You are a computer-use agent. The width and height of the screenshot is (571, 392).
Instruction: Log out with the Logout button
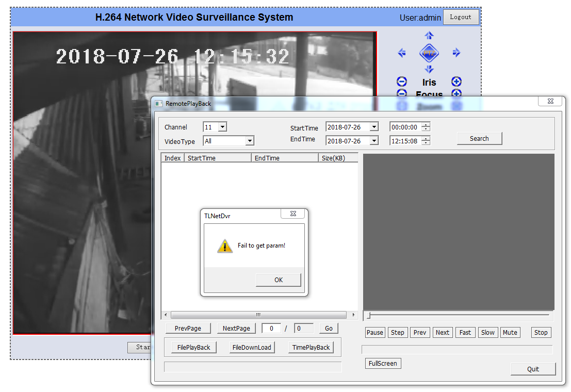(x=461, y=17)
